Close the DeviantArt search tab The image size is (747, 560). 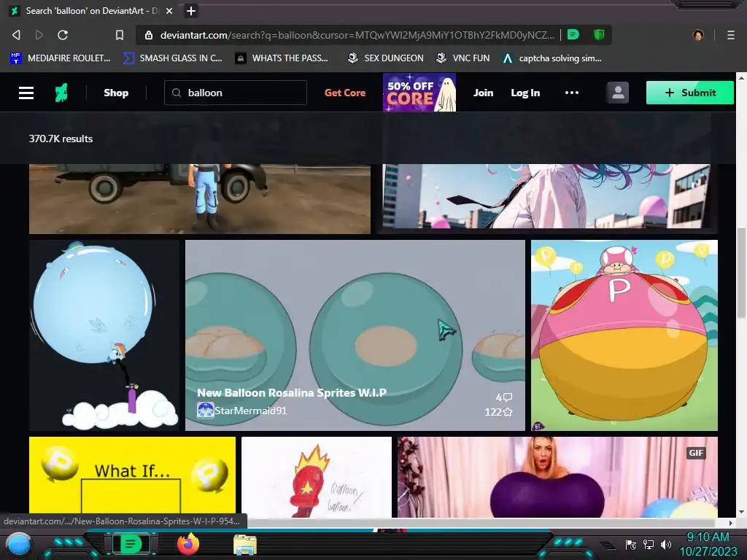[169, 11]
